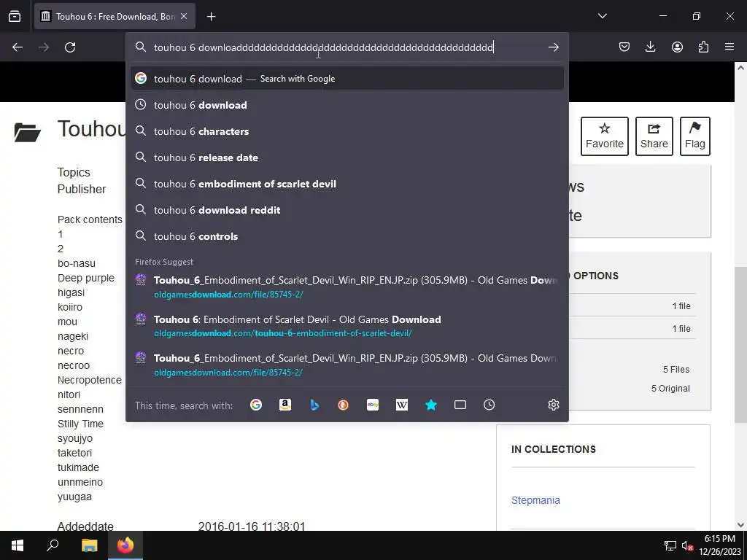Click scrollbar down arrow

(740, 525)
